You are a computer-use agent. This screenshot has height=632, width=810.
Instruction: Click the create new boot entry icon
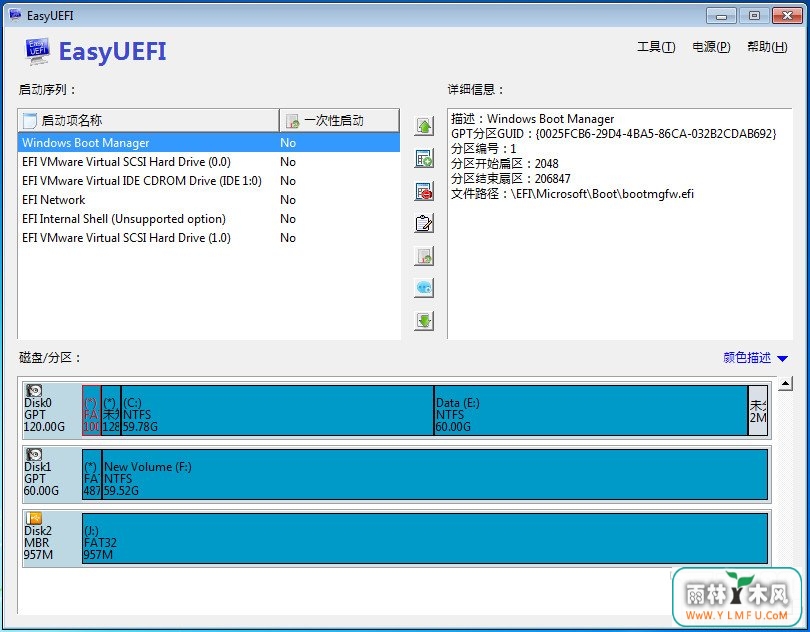424,158
